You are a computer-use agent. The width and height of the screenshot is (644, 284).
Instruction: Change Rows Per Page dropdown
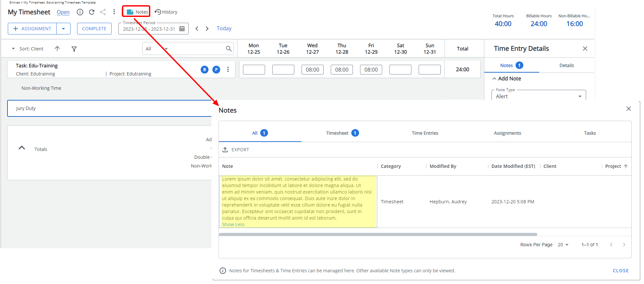pos(563,245)
